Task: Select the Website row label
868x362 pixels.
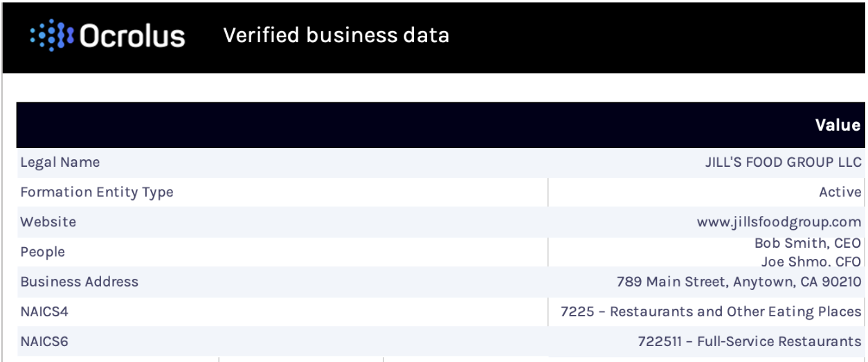Action: [48, 222]
